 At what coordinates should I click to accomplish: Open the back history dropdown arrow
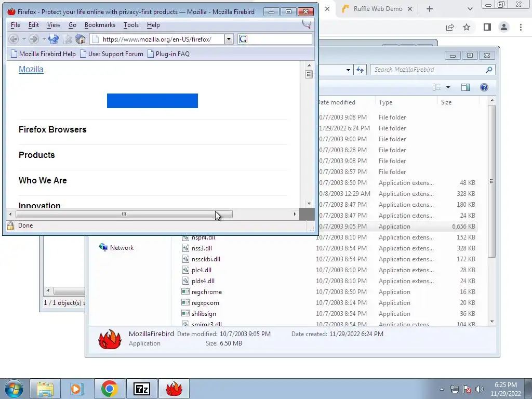coord(24,39)
